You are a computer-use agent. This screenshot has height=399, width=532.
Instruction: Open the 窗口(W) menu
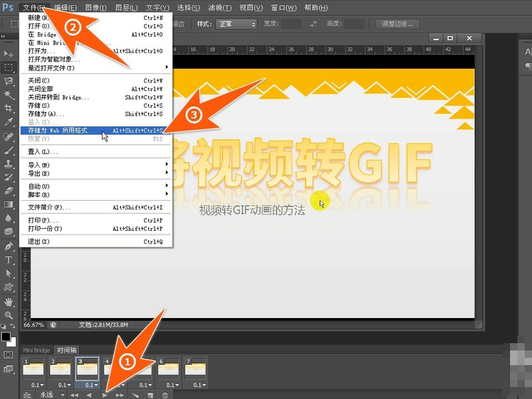(284, 7)
